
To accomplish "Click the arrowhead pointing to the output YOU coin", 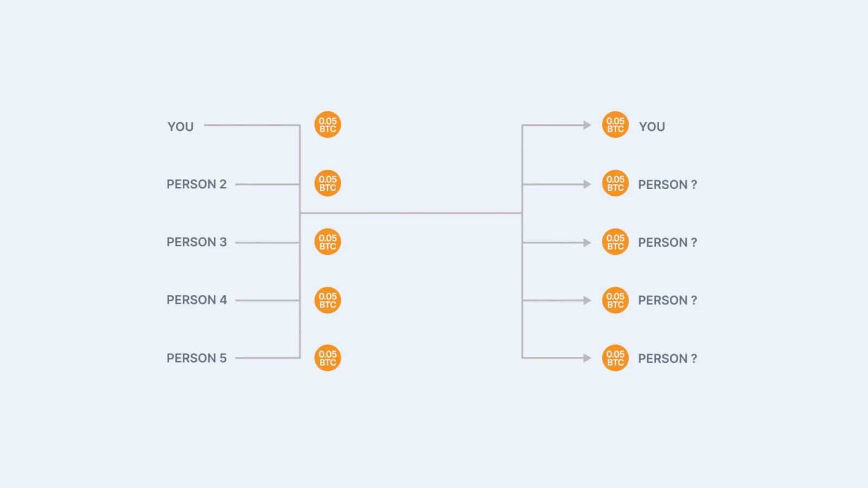I will (x=587, y=125).
